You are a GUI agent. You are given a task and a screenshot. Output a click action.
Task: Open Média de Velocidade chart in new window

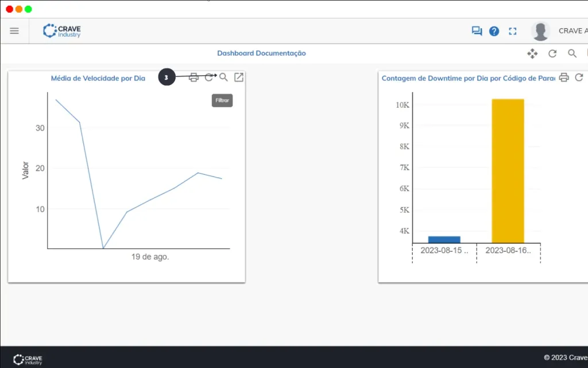pos(239,78)
